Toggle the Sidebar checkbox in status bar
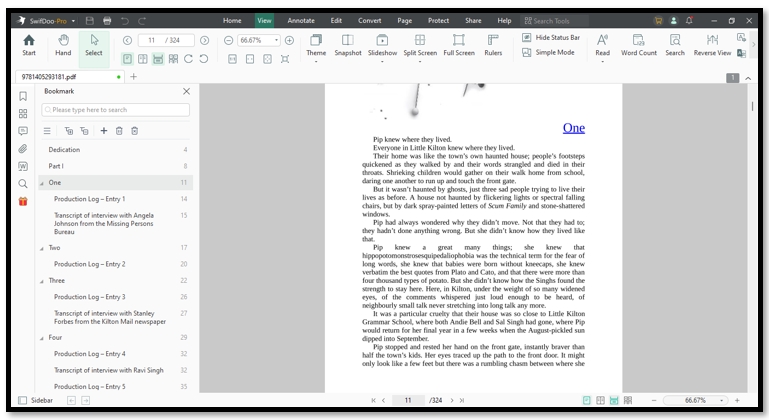769x420 pixels. (x=23, y=400)
